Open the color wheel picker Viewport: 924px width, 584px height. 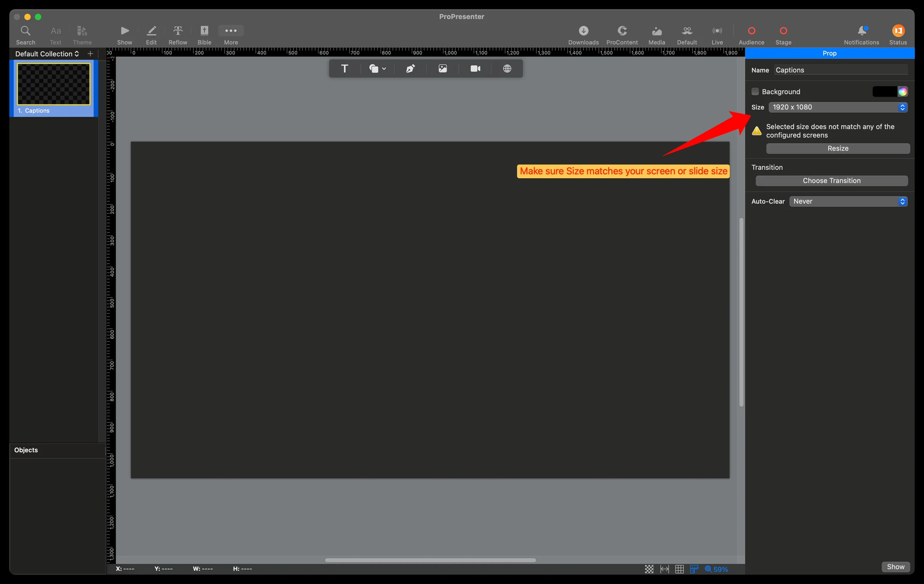coord(902,92)
